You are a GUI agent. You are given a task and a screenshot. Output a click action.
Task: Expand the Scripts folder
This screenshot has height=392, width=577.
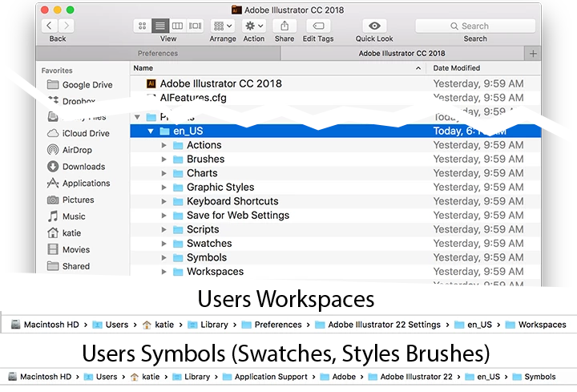163,229
